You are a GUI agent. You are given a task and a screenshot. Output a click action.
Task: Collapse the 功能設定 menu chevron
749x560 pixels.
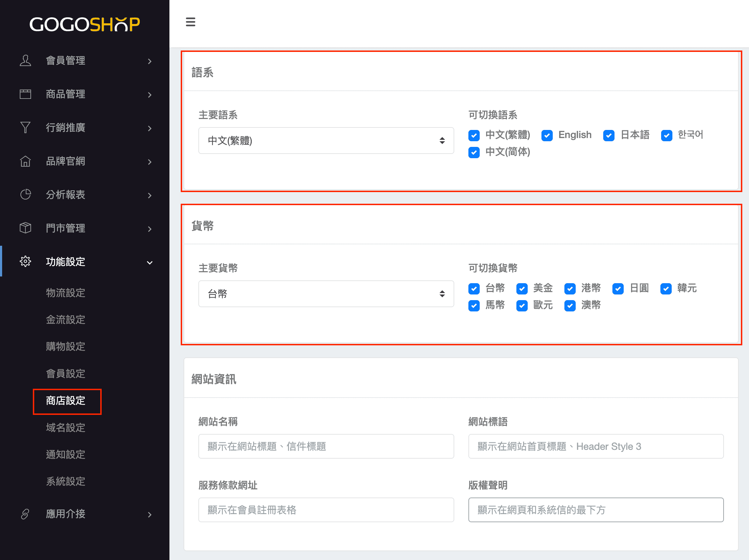(x=150, y=262)
